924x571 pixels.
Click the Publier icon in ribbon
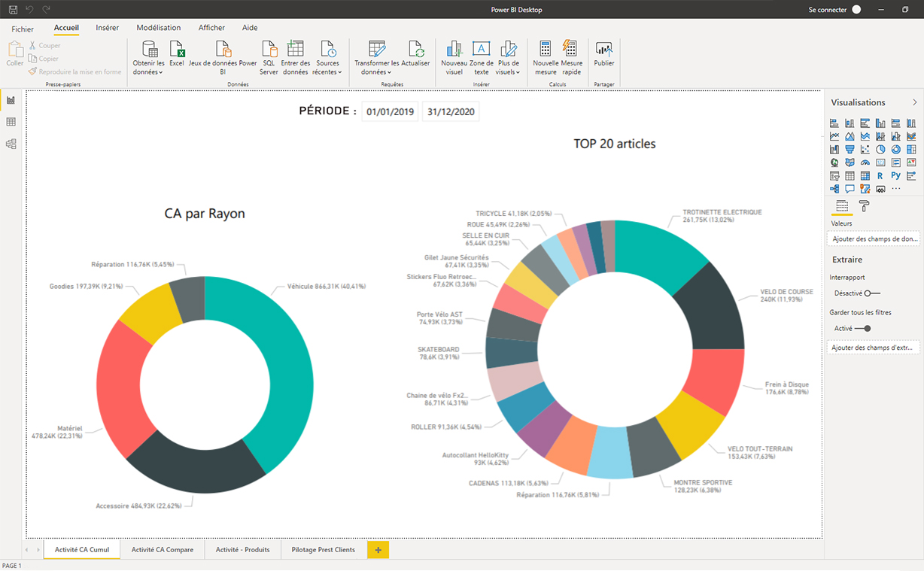(x=603, y=50)
